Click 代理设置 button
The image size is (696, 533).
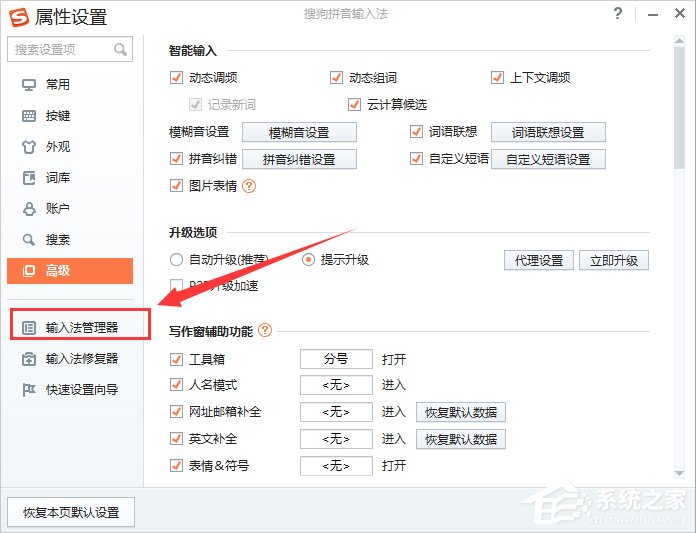[x=539, y=260]
